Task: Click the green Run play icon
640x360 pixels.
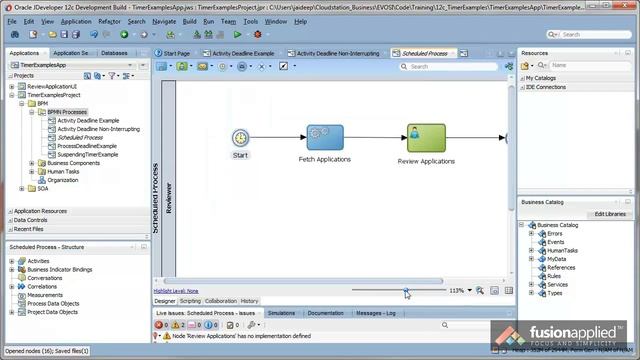Action: click(237, 35)
